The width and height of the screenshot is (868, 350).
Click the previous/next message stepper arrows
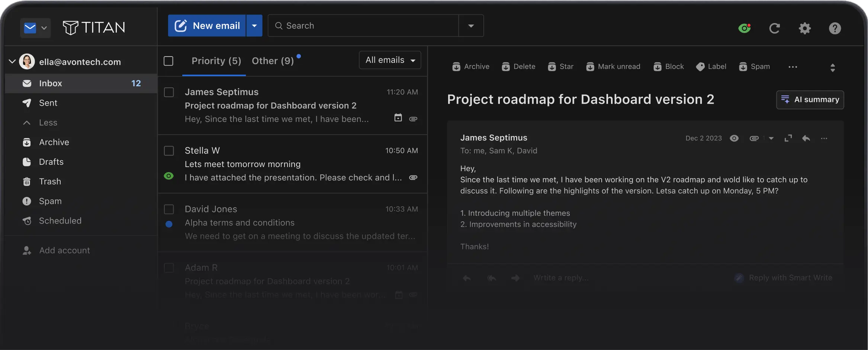833,67
